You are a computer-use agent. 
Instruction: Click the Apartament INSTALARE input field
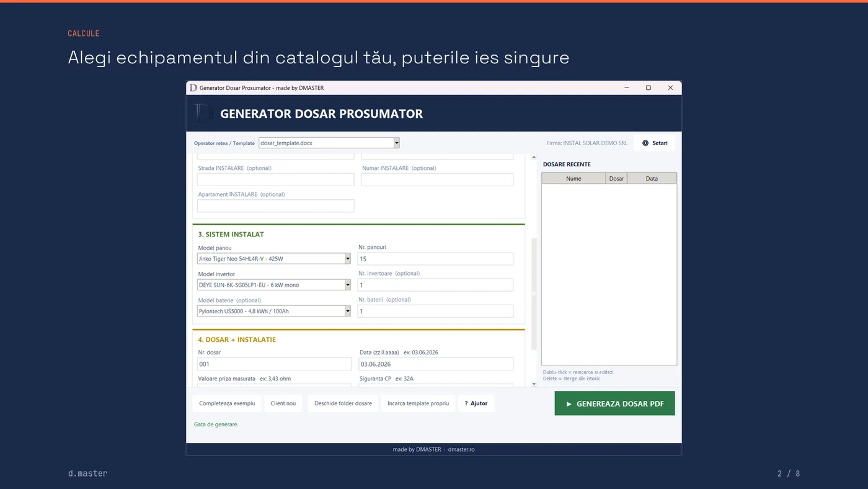(276, 205)
